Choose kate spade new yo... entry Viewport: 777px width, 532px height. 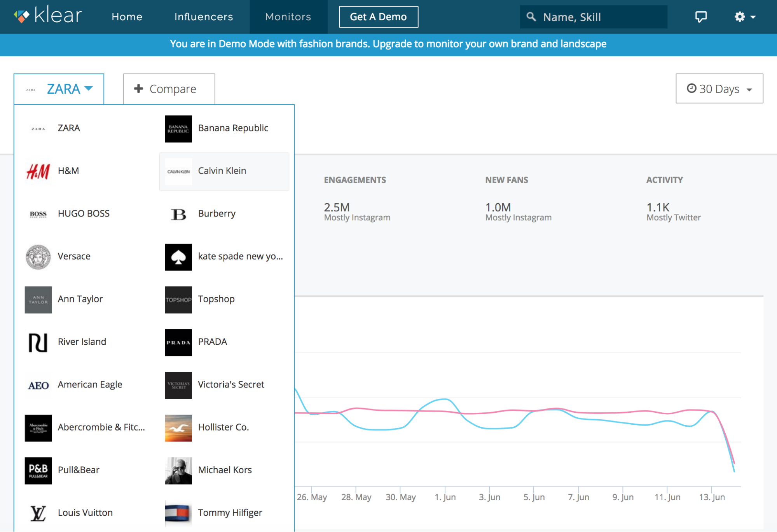pos(240,256)
